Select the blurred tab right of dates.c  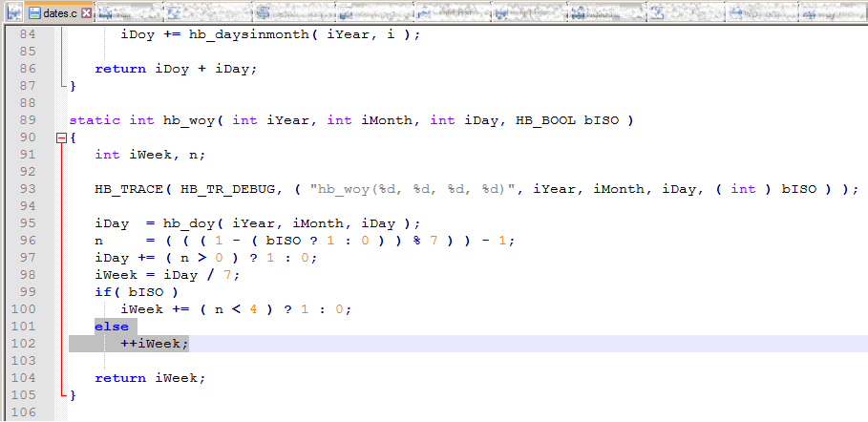pos(127,13)
